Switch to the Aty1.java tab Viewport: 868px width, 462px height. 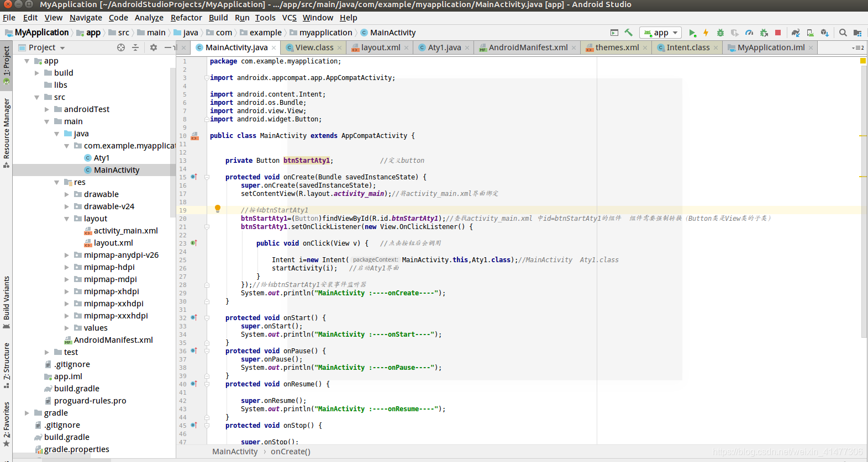[444, 47]
